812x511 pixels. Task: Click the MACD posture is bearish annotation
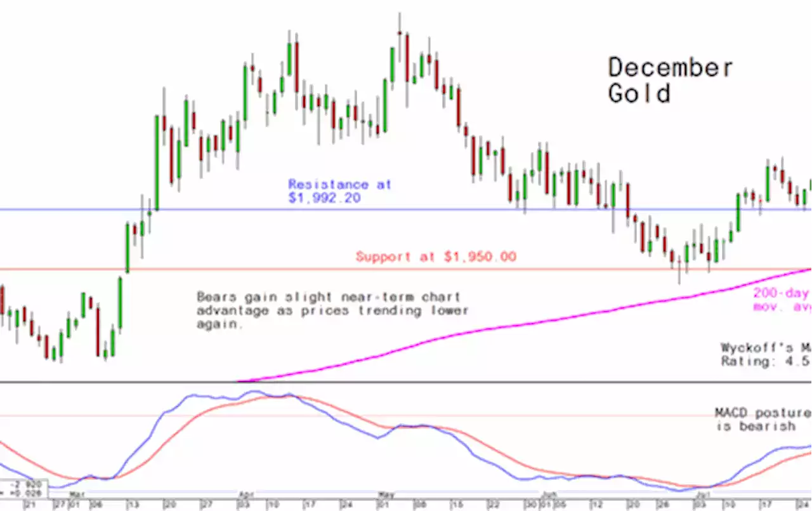pyautogui.click(x=763, y=420)
